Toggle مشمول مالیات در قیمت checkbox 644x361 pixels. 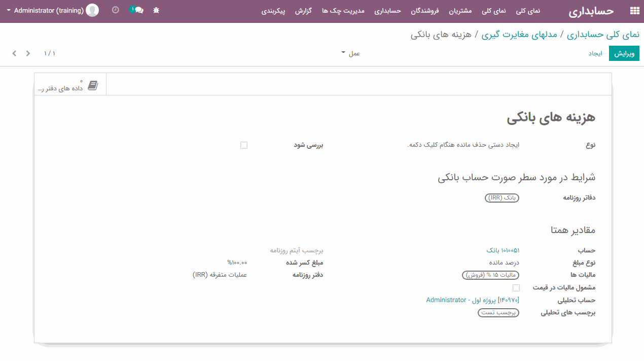[x=516, y=288]
